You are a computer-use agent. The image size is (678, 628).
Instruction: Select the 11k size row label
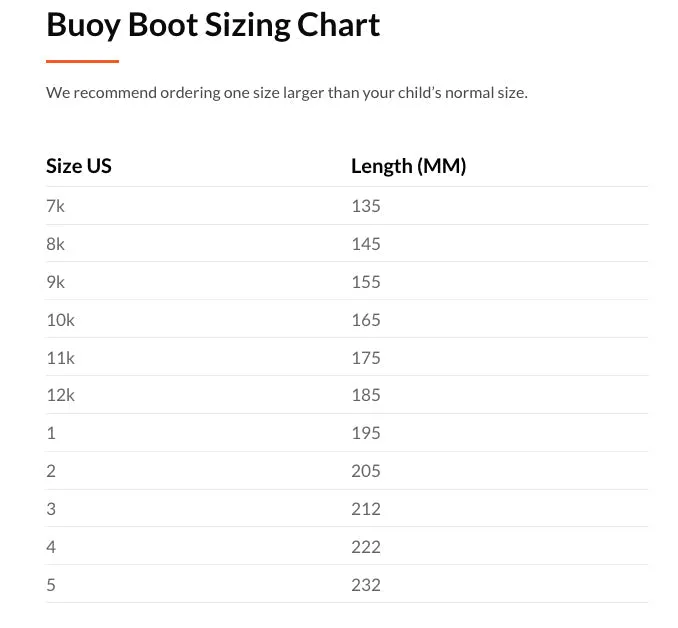(x=60, y=358)
